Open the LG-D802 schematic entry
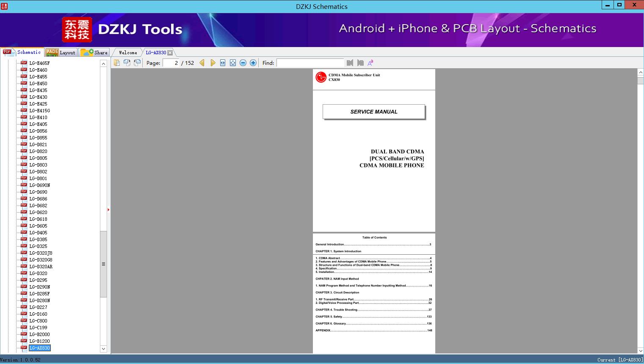The width and height of the screenshot is (644, 364). point(38,172)
